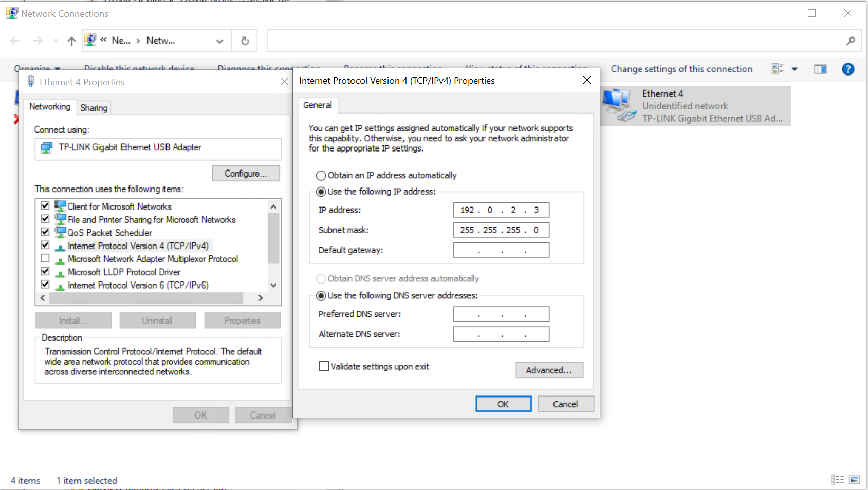Image resolution: width=868 pixels, height=490 pixels.
Task: Toggle Internet Protocol Version 6 checkbox
Action: tap(45, 284)
